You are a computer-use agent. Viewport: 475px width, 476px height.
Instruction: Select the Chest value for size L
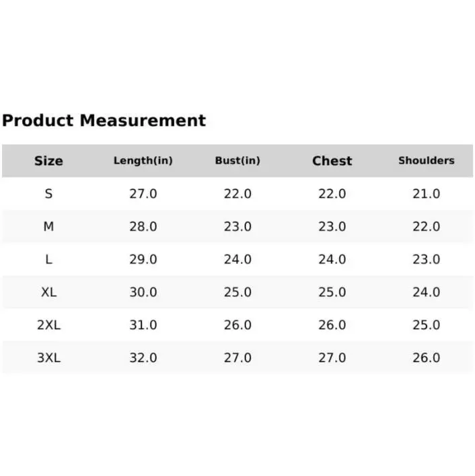(x=332, y=259)
